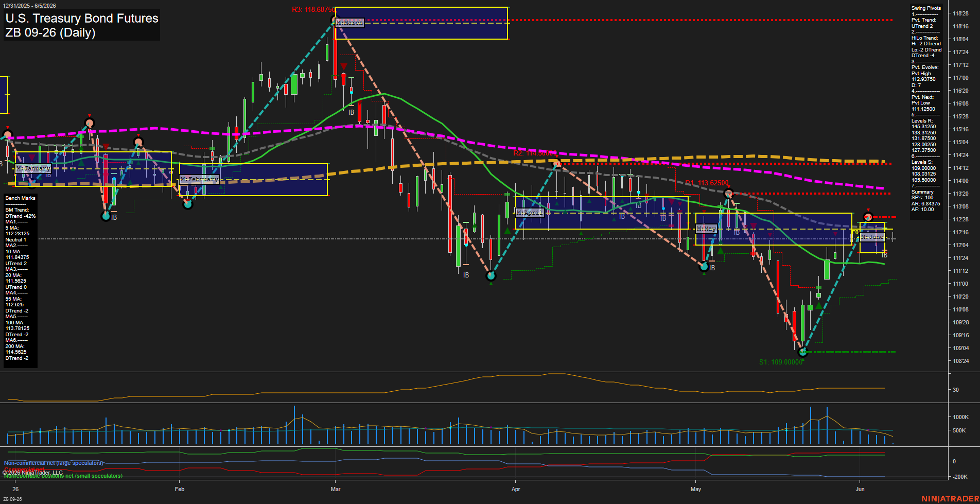Click Non-commercial net (large speculators) legend
Screen dimensions: 980x504
coord(54,463)
